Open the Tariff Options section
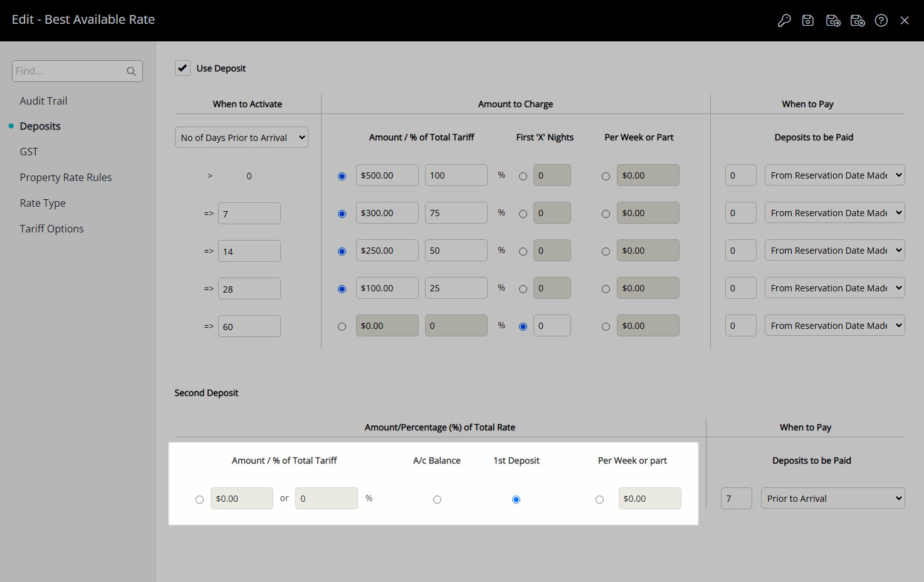This screenshot has height=582, width=924. 51,229
